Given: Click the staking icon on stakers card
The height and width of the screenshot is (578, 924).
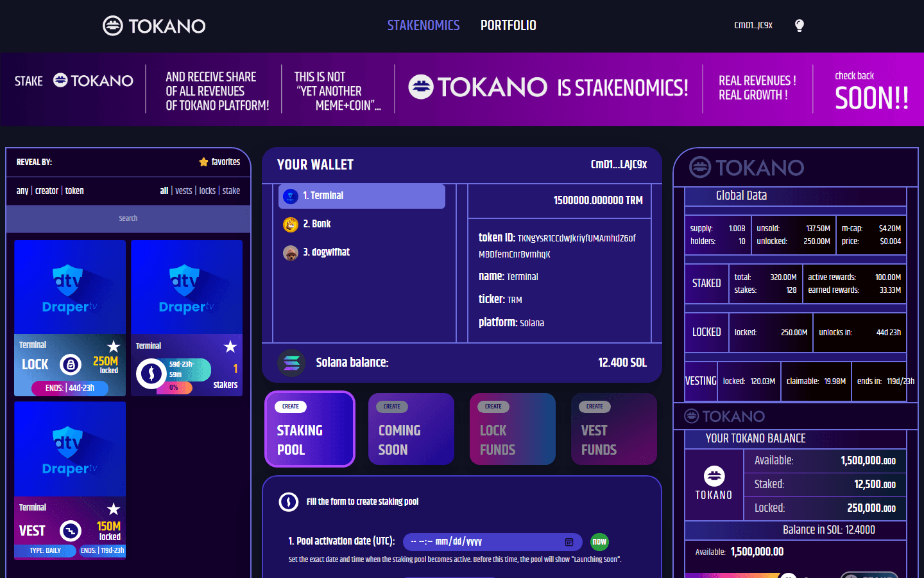Looking at the screenshot, I should 151,373.
